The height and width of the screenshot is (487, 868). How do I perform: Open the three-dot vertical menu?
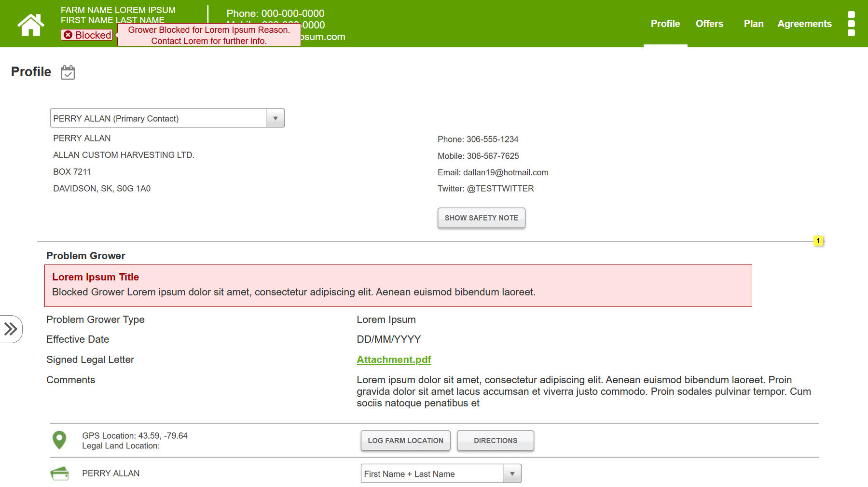coord(851,24)
